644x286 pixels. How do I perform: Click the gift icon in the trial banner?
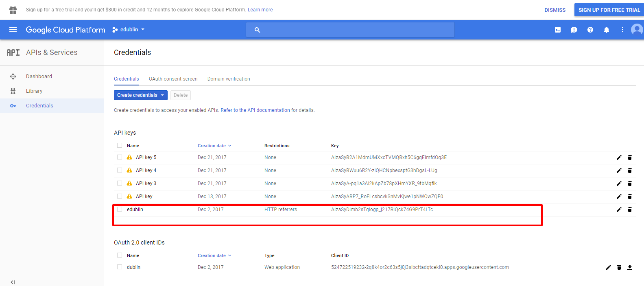coord(13,10)
